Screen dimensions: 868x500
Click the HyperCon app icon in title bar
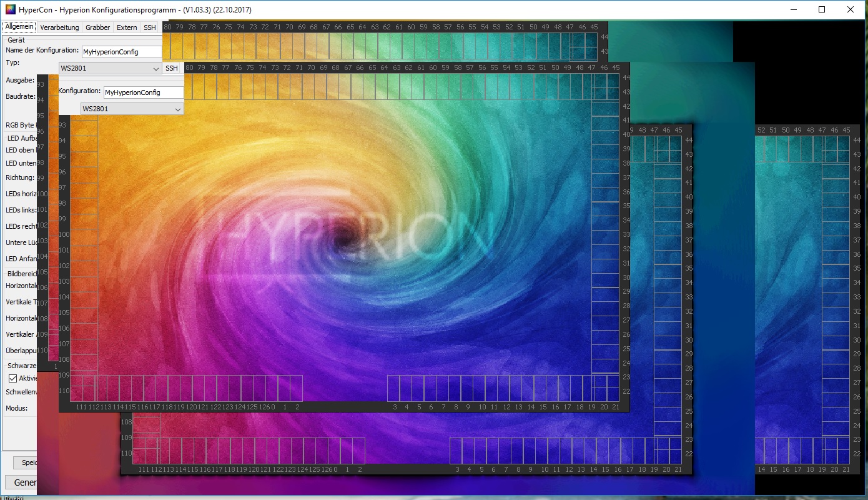[x=9, y=9]
